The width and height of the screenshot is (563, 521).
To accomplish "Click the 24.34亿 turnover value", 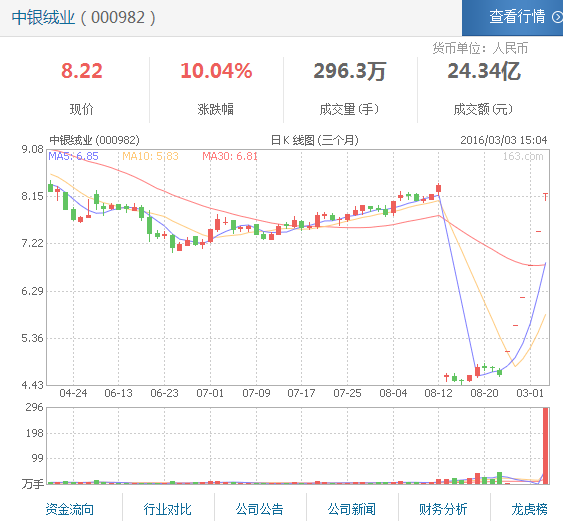I will click(484, 71).
